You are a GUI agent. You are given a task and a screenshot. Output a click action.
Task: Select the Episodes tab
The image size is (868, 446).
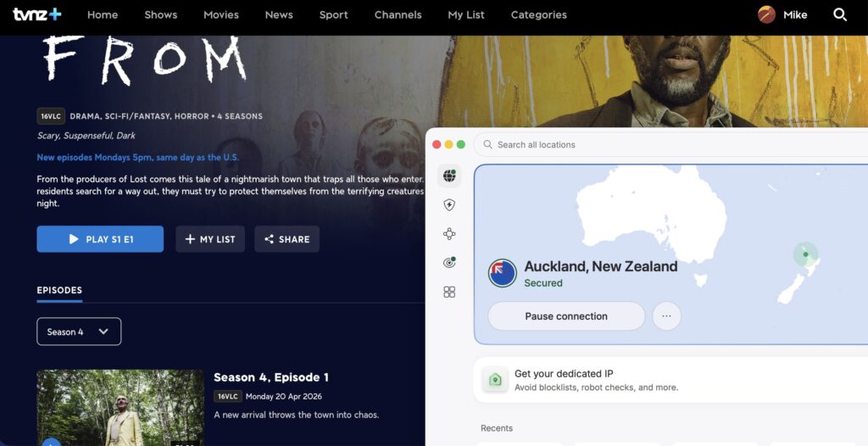(59, 290)
